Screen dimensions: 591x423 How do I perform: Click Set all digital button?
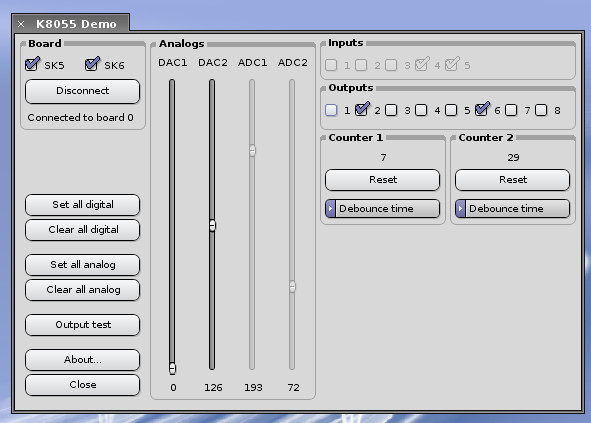(x=83, y=205)
